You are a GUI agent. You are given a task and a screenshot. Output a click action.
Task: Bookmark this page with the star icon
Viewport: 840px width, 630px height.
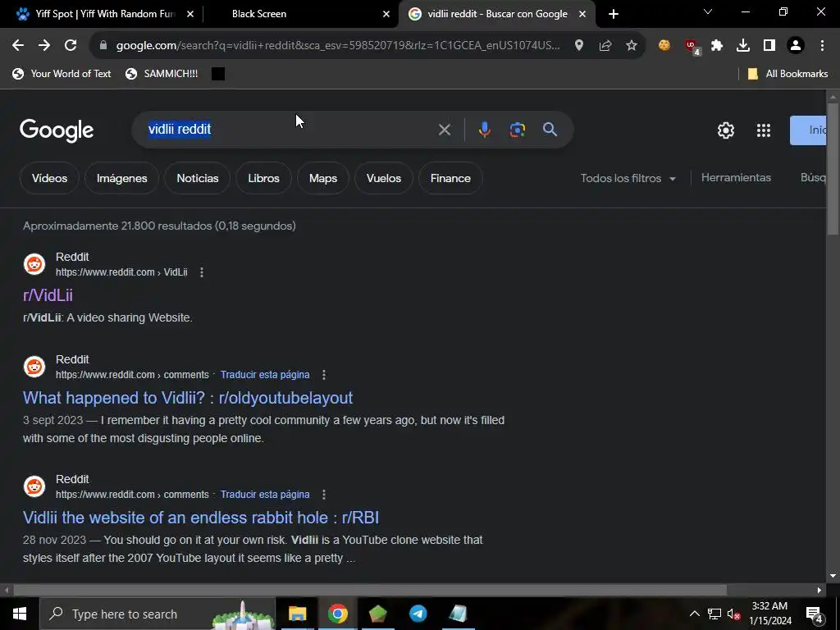click(x=632, y=46)
